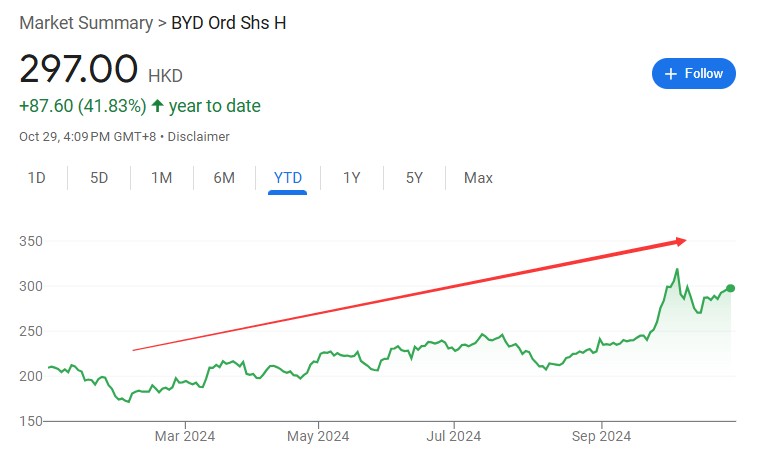Switch to the 5D range tab
768x452 pixels.
tap(99, 178)
